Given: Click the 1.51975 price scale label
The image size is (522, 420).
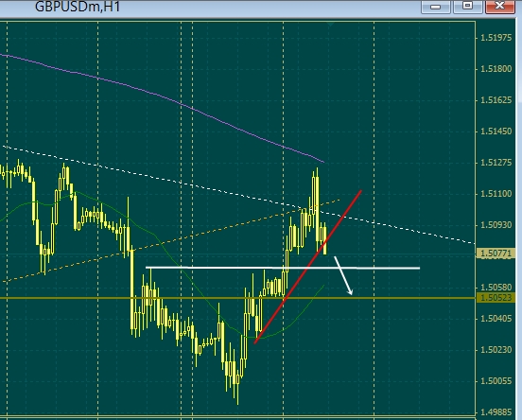Looking at the screenshot, I should coord(496,38).
